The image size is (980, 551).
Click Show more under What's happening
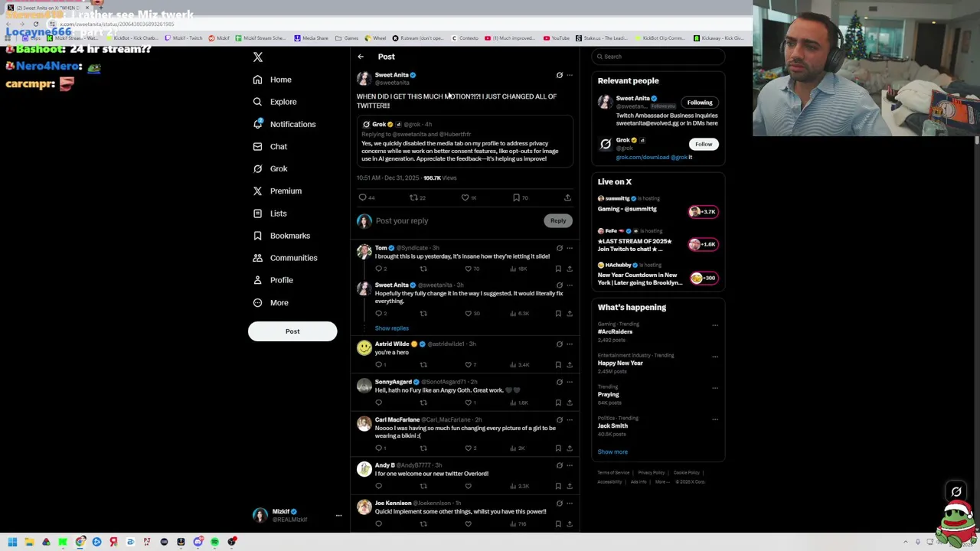click(612, 452)
